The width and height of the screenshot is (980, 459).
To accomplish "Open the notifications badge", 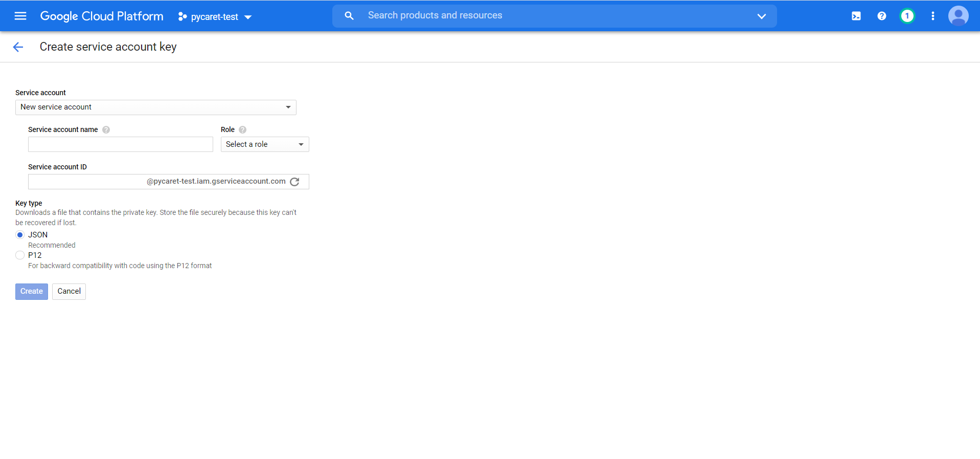I will [x=907, y=16].
